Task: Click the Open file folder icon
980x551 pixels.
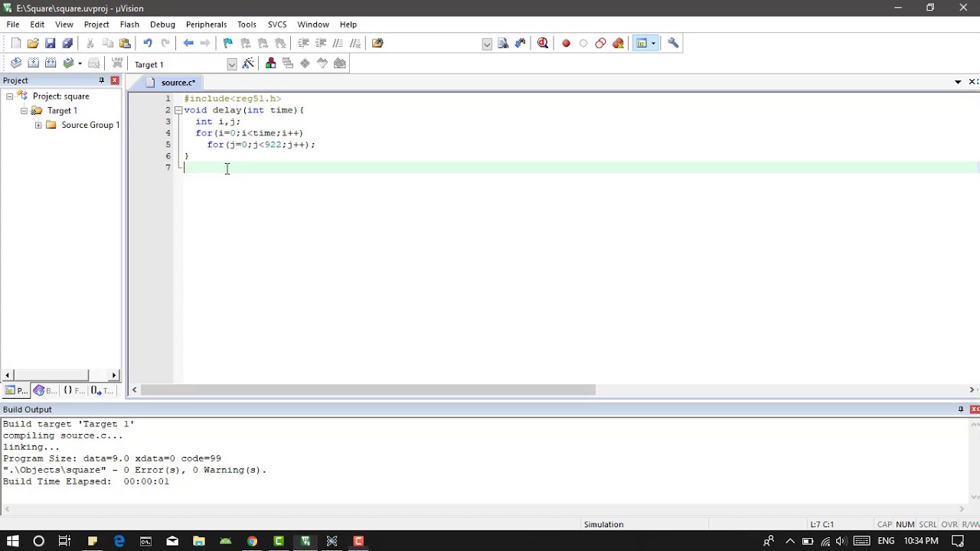Action: 33,44
